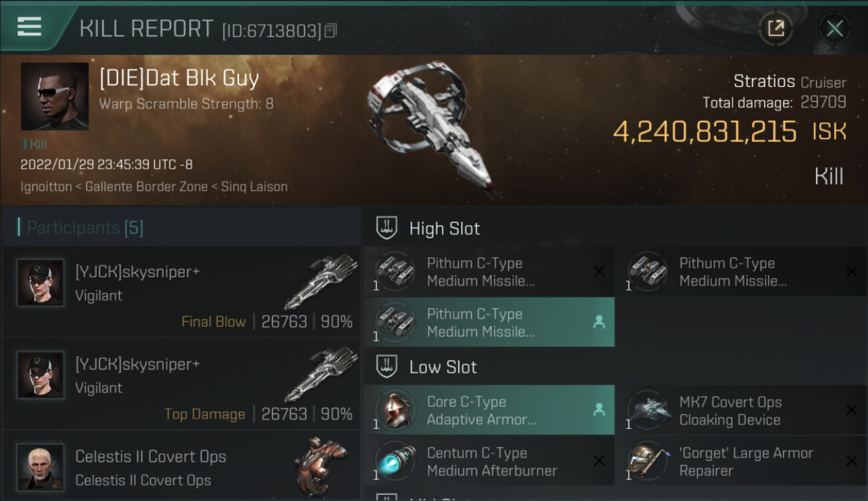Image resolution: width=868 pixels, height=501 pixels.
Task: Click the share kill report icon
Action: coord(775,28)
